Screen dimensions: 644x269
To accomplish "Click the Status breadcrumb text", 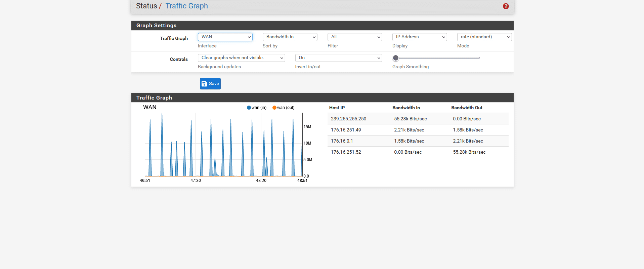I will [x=146, y=6].
